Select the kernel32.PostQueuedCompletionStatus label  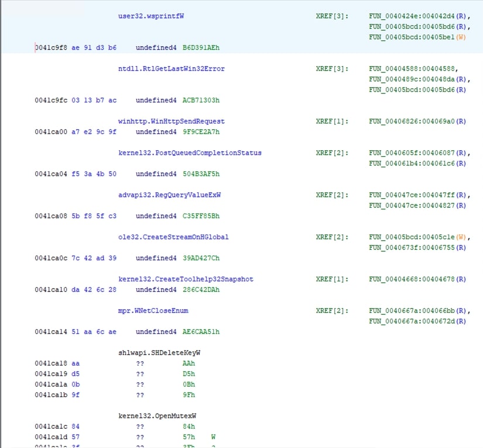click(190, 153)
